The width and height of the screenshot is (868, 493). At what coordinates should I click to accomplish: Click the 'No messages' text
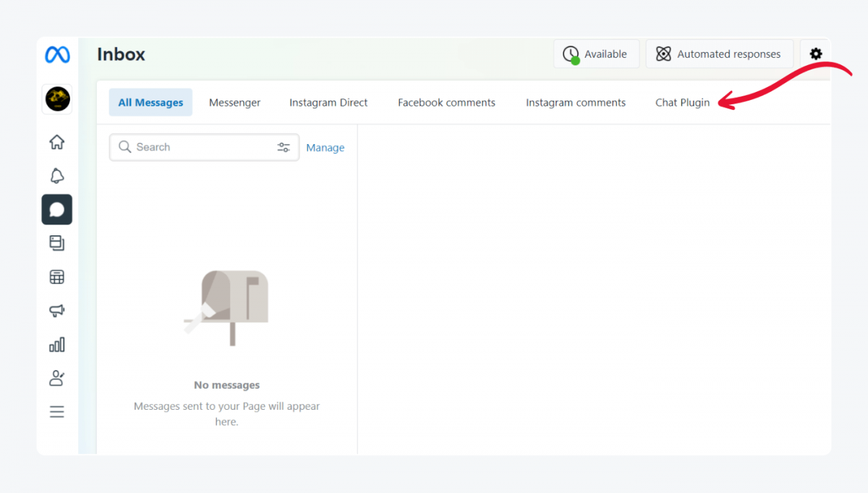[226, 385]
